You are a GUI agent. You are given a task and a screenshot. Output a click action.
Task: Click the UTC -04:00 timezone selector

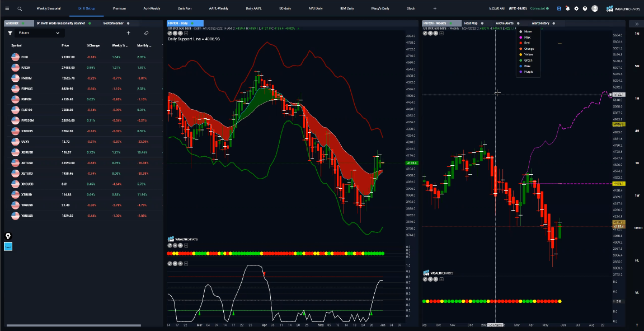click(x=518, y=8)
